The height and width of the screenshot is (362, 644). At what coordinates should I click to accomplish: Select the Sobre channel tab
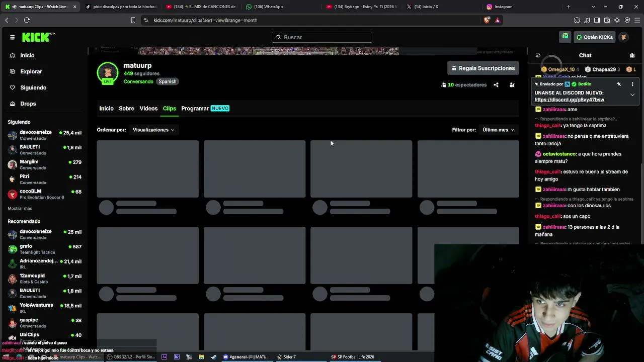pyautogui.click(x=126, y=109)
